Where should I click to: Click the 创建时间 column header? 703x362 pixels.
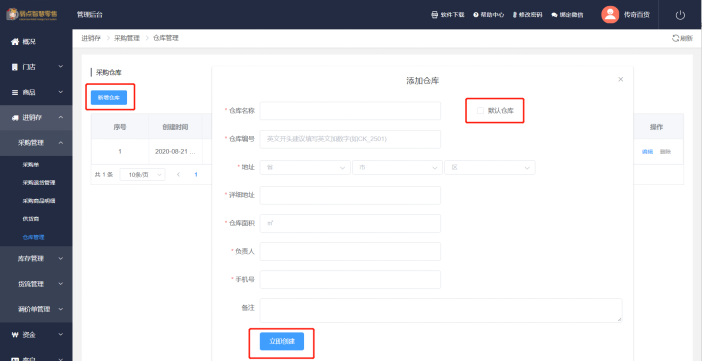[x=175, y=127]
